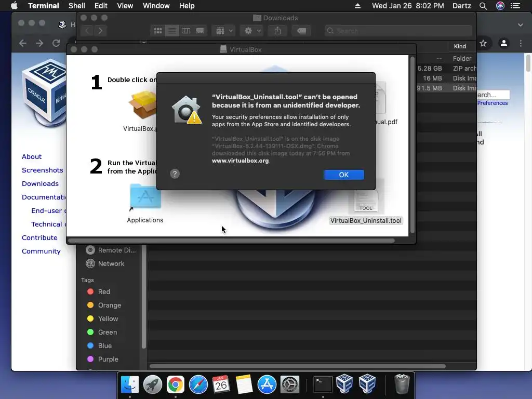Click the VirtualBox window horizontal scrollbar
The width and height of the screenshot is (532, 399).
click(231, 241)
